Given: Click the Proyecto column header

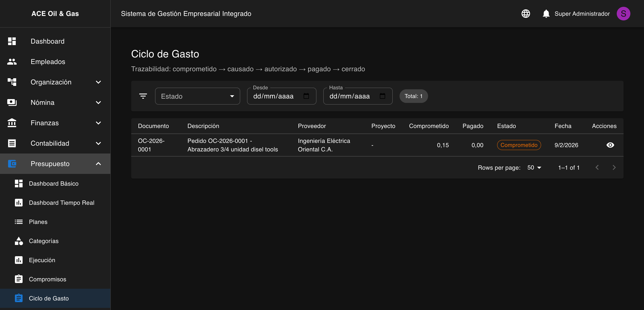Looking at the screenshot, I should tap(383, 126).
